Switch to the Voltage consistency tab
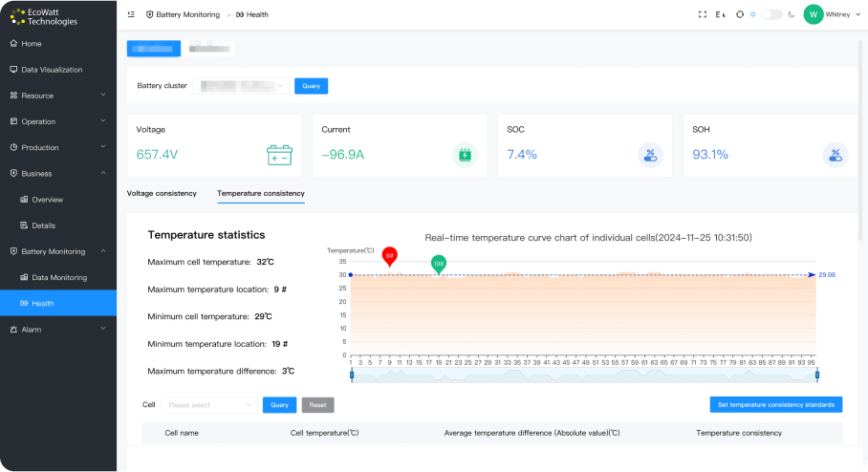Viewport: 868px width, 472px height. pyautogui.click(x=162, y=193)
